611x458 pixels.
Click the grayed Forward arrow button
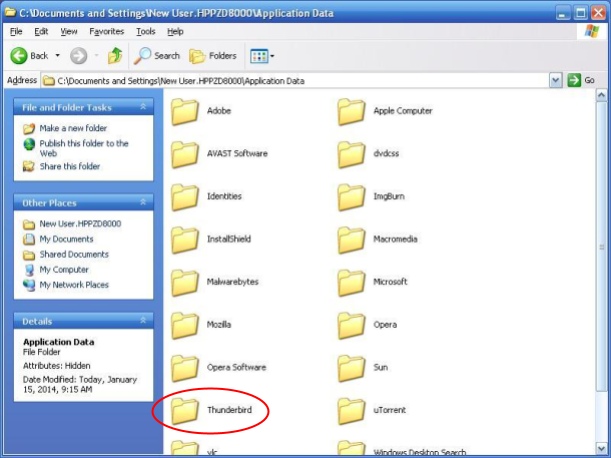78,56
